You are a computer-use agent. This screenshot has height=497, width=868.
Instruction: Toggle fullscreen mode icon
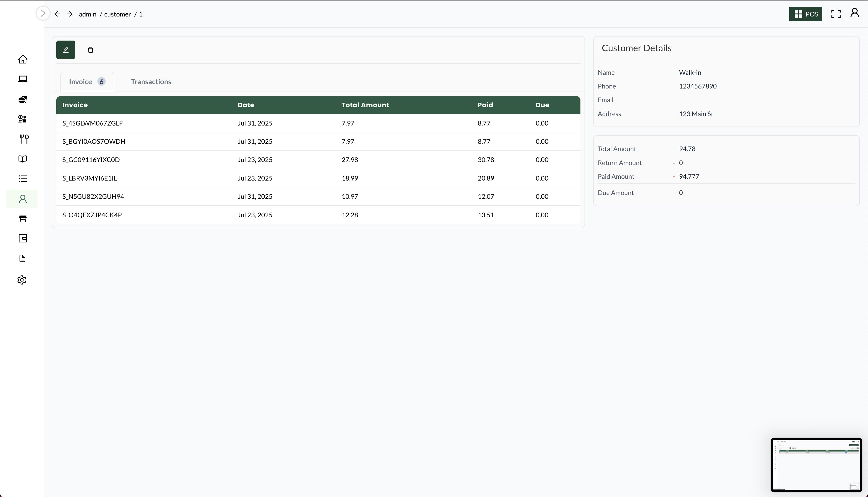click(836, 14)
